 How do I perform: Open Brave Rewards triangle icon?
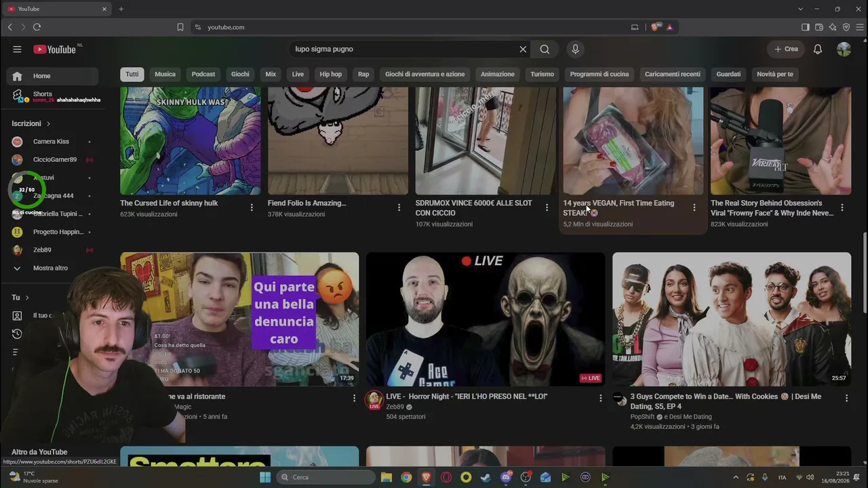click(669, 27)
